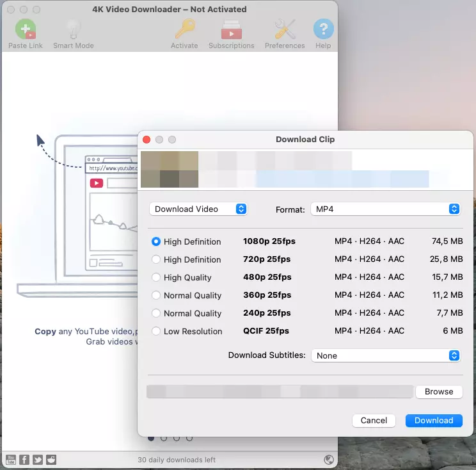Open the Subscriptions toolbar icon

click(231, 30)
